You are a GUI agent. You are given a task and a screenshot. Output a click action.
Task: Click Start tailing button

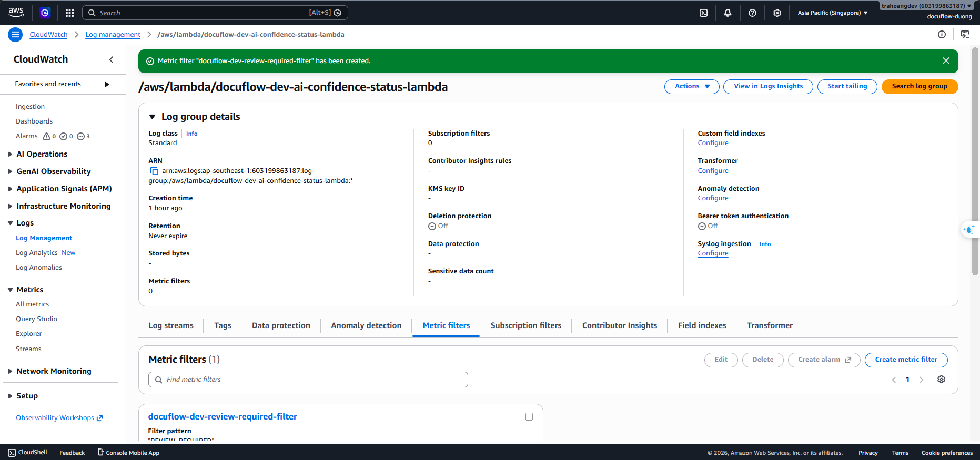pos(847,86)
